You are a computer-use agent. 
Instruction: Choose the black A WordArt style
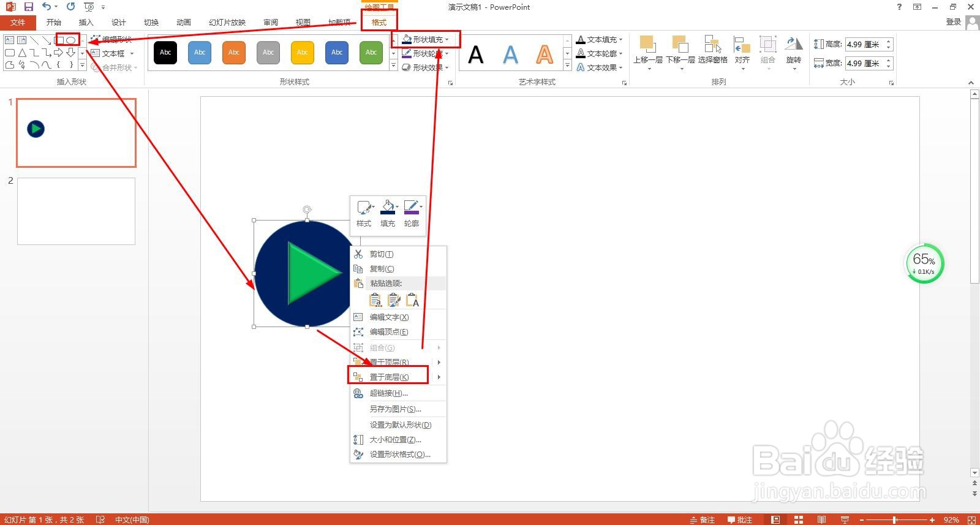[x=476, y=55]
